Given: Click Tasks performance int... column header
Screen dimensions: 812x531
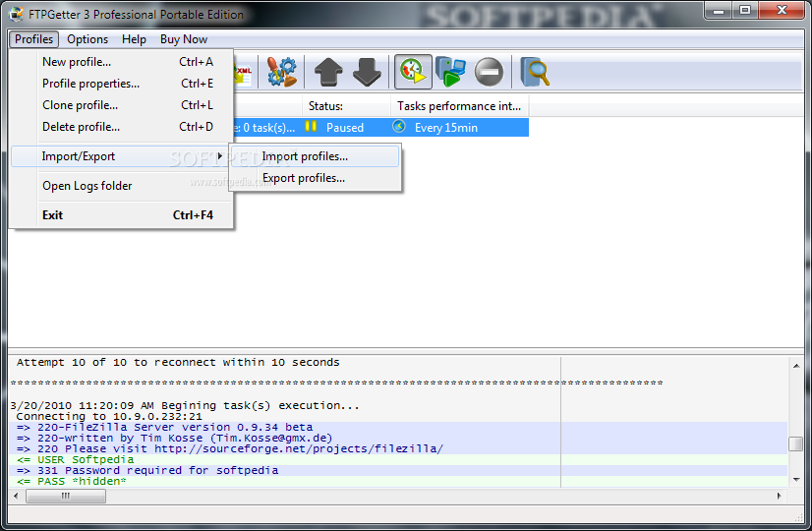Looking at the screenshot, I should click(x=460, y=106).
